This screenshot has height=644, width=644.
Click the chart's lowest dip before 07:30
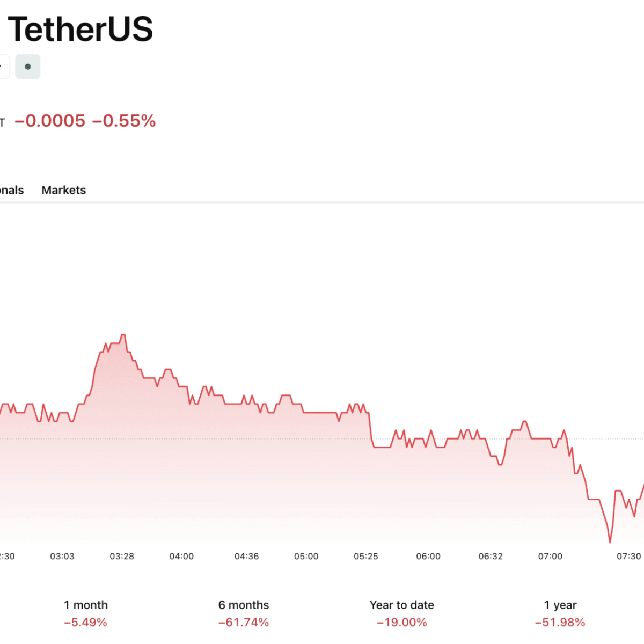click(610, 541)
